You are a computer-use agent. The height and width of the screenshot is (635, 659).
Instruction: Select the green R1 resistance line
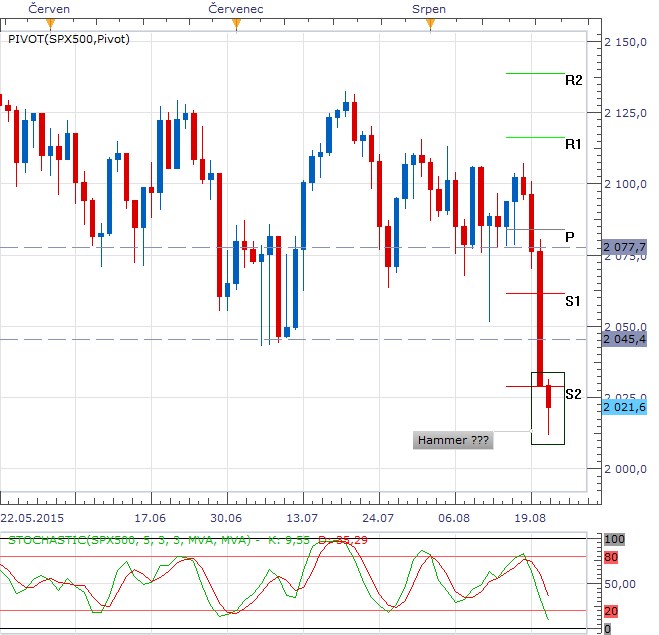pos(535,137)
